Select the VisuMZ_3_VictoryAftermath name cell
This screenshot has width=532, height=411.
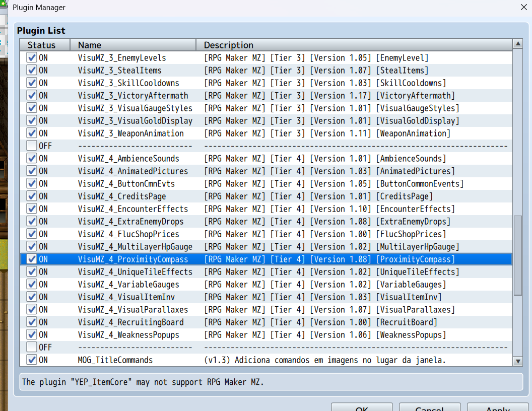point(133,95)
